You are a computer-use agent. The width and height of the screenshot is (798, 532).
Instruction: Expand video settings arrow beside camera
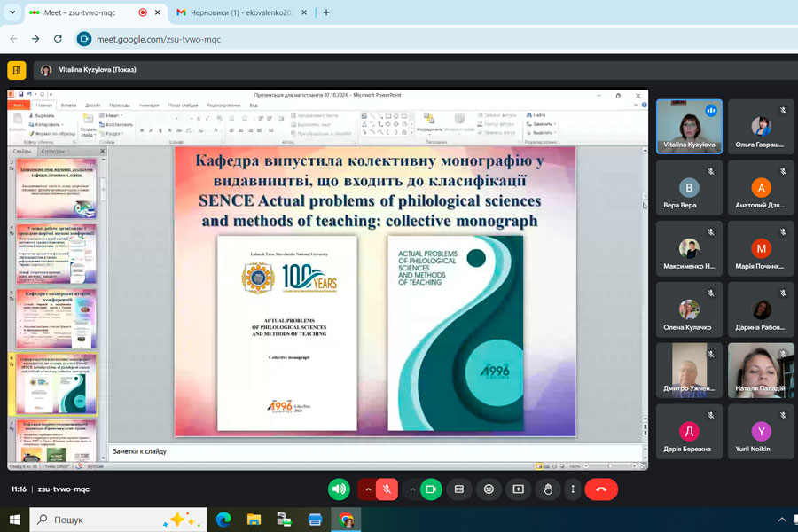click(411, 489)
